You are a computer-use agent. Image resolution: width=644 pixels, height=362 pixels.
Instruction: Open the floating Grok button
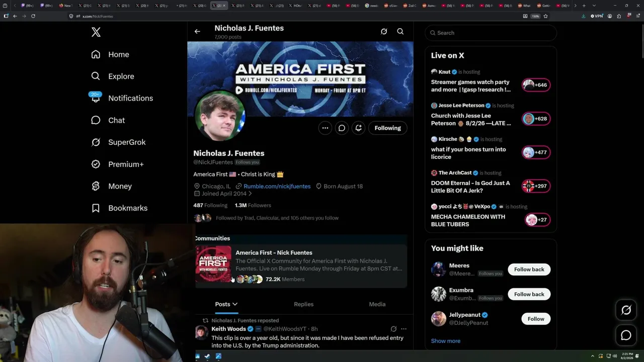[626, 310]
